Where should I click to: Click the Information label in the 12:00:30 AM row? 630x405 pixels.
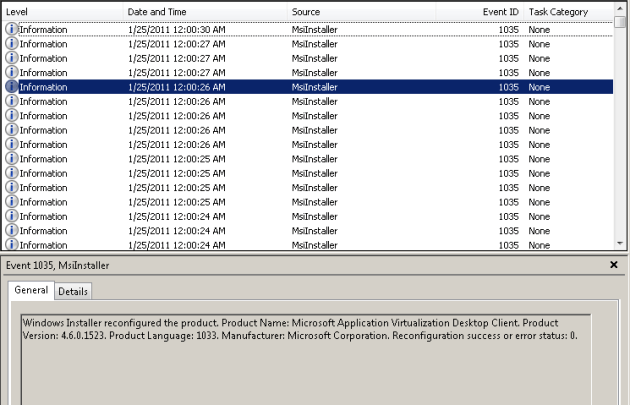(43, 30)
